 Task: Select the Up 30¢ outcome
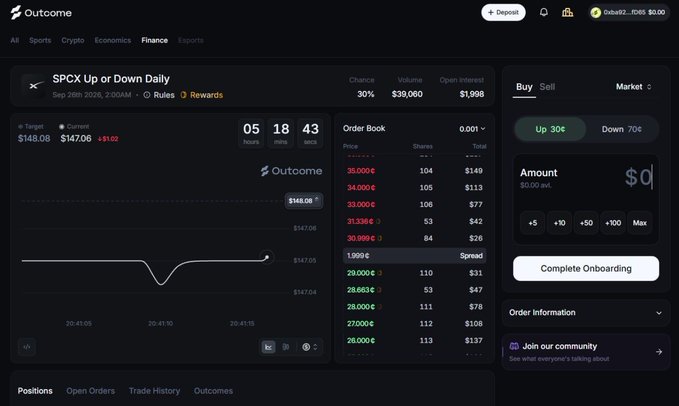coord(550,129)
